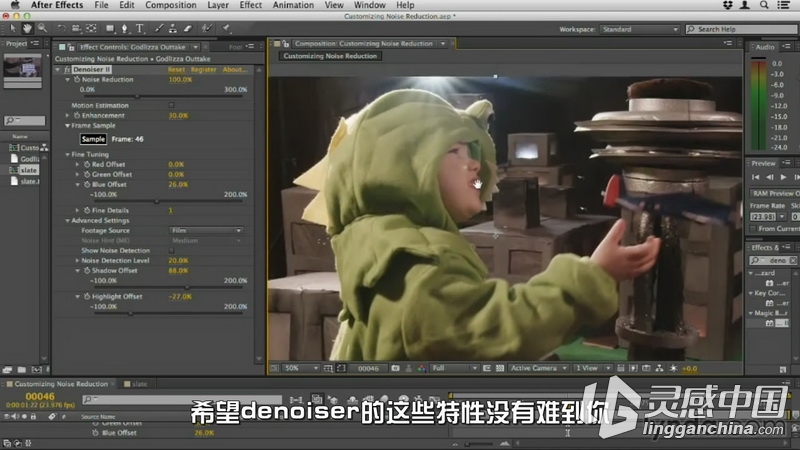Select the Customizing Noise Reduction timeline tab
The width and height of the screenshot is (800, 450).
[61, 384]
